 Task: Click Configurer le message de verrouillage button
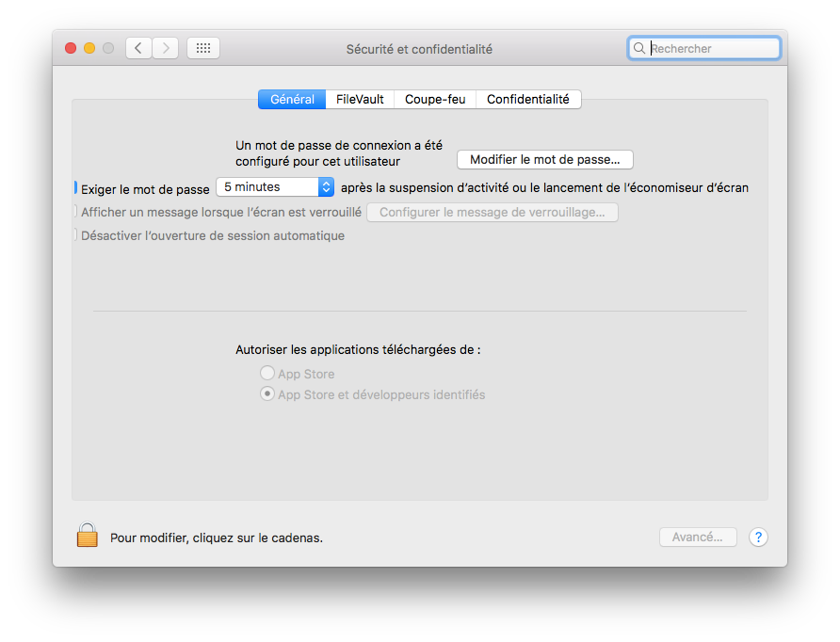coord(493,212)
